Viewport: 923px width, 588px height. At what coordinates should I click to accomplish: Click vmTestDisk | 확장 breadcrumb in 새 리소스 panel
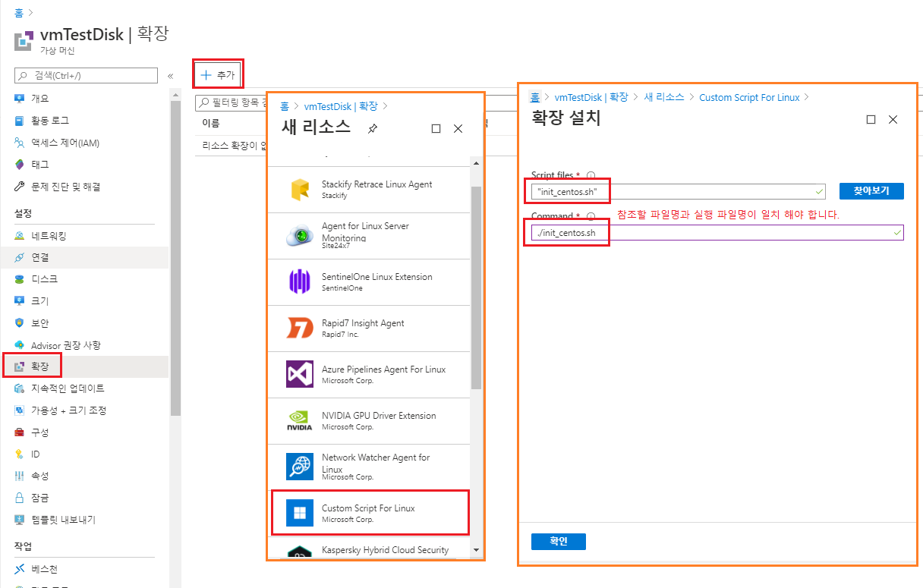pyautogui.click(x=341, y=107)
